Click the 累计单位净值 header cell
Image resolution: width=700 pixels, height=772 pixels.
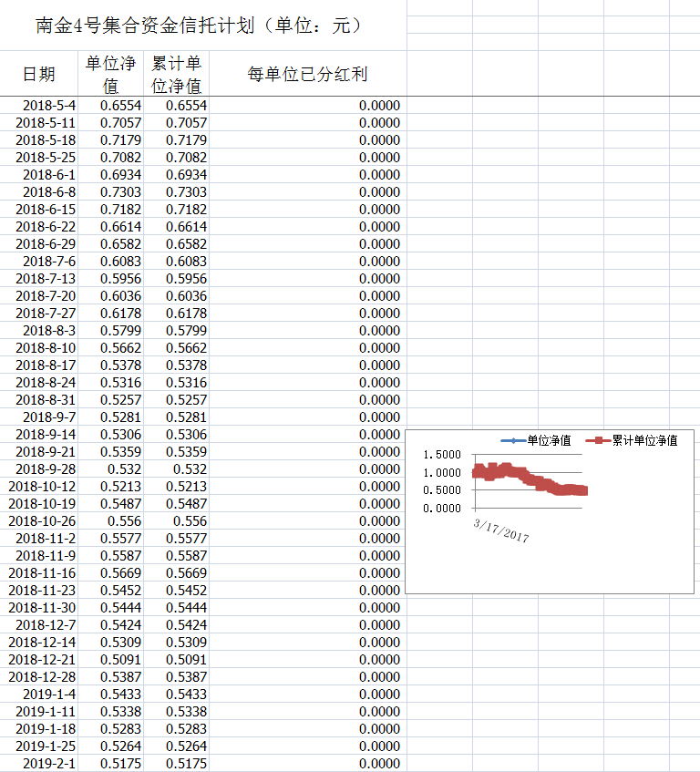coord(176,73)
